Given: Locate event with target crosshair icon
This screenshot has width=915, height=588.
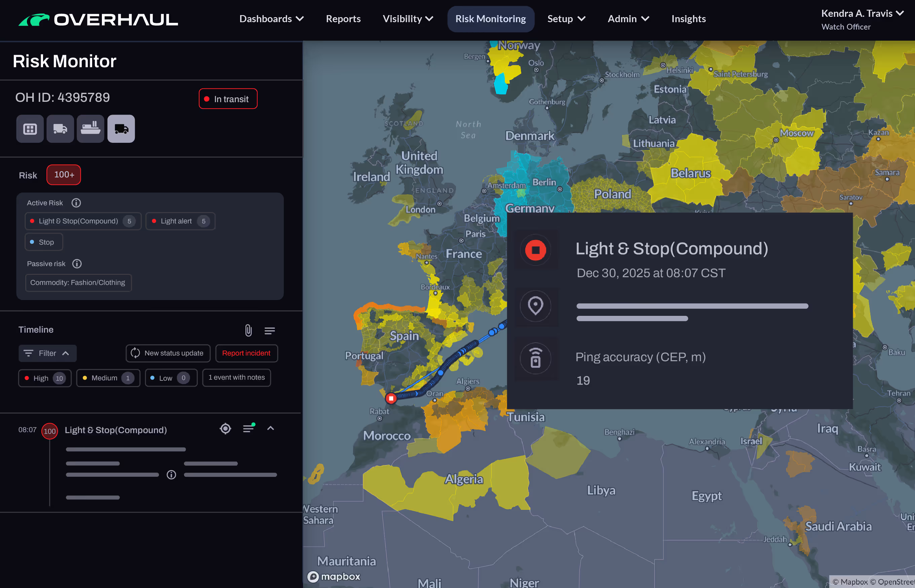Looking at the screenshot, I should click(225, 429).
